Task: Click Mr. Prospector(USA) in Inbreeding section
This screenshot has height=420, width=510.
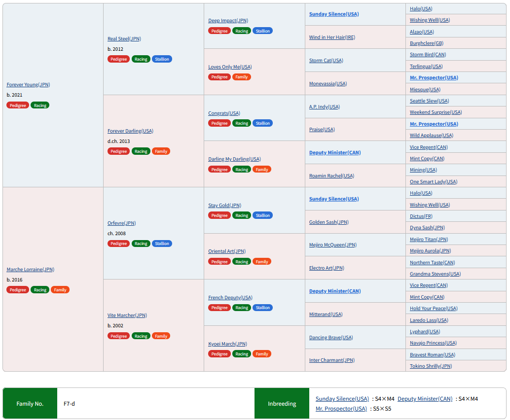Action: click(341, 409)
